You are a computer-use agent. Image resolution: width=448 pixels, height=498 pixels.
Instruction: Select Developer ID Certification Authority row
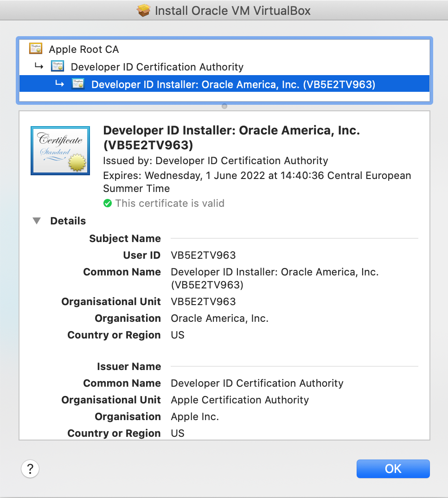(224, 67)
